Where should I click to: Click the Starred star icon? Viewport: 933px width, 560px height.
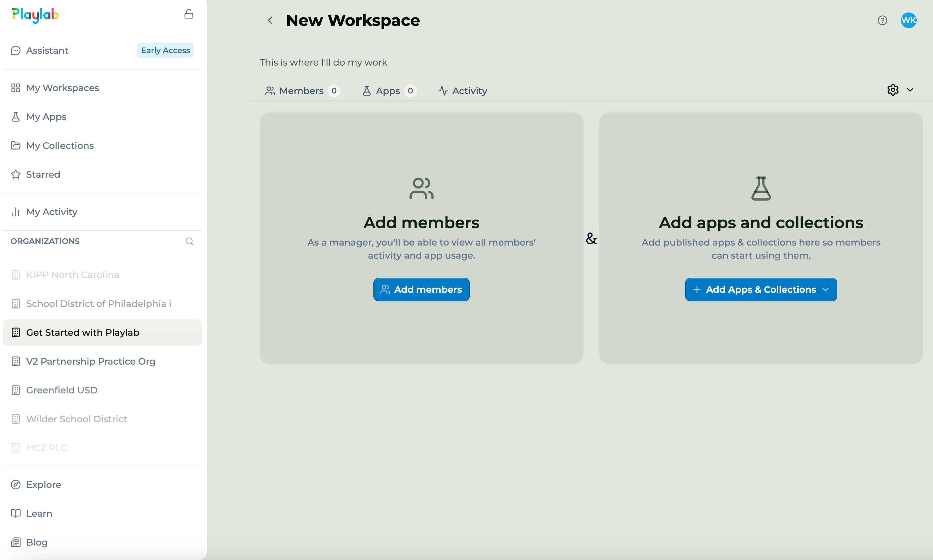[x=15, y=174]
